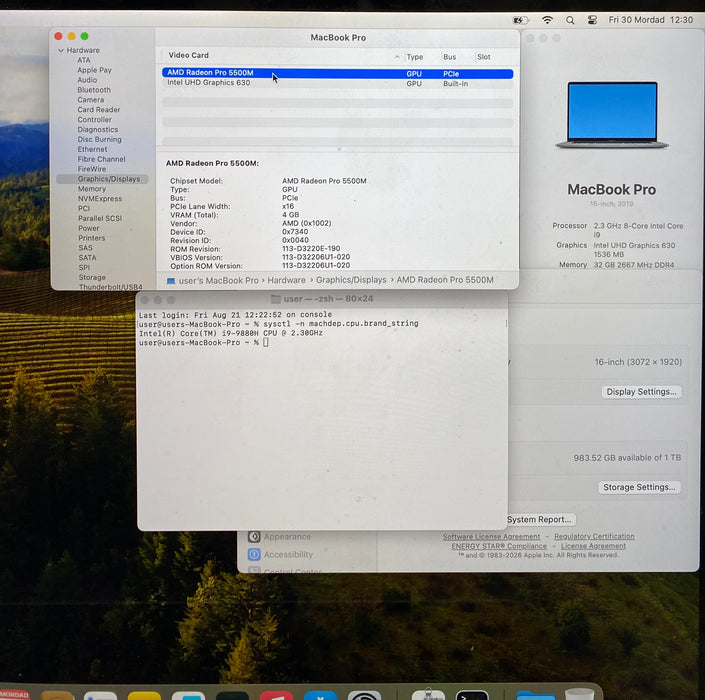Image resolution: width=705 pixels, height=700 pixels.
Task: Click the Slot column header
Action: (484, 57)
